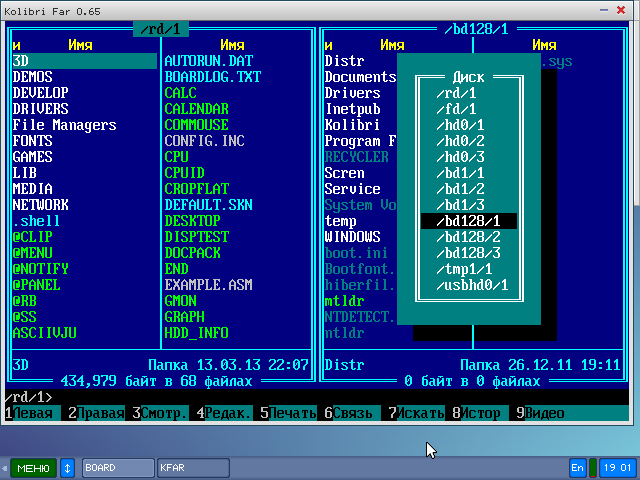Switch to the KFAR taskbar window

tap(192, 467)
